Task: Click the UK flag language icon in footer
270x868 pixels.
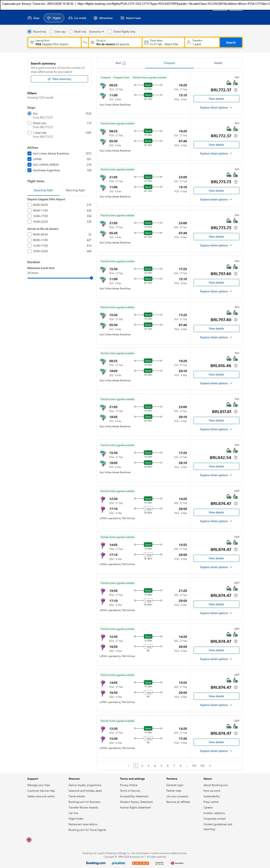Action: (29, 840)
